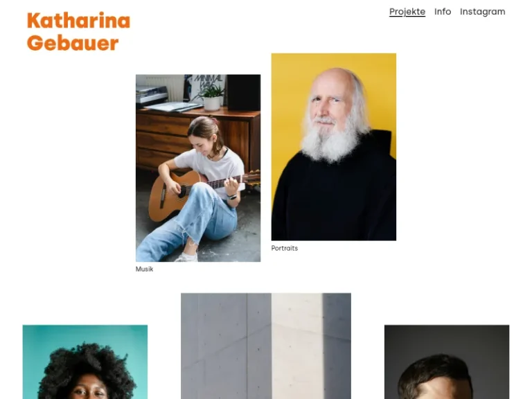Visit the Instagram link in the header
The height and width of the screenshot is (399, 532).
[x=482, y=12]
